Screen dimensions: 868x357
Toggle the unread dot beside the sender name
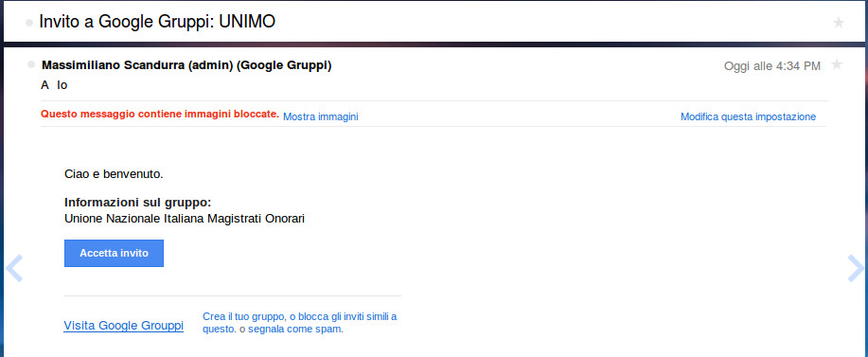coord(31,64)
